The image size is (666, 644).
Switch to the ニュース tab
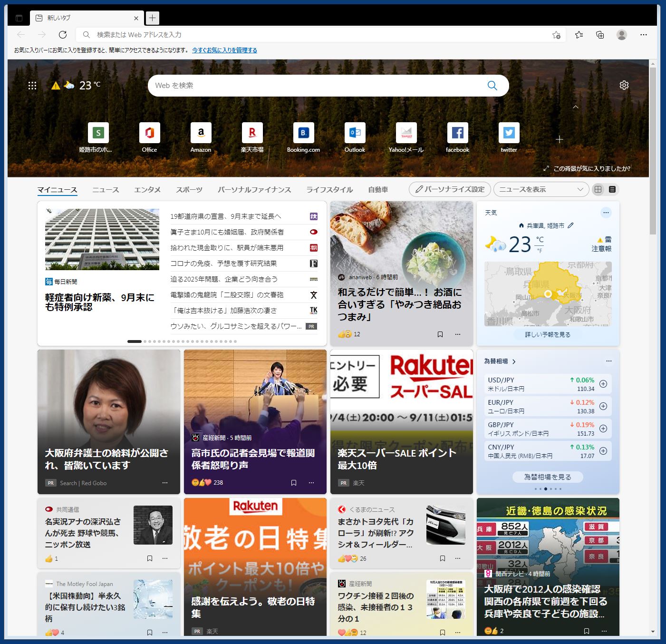coord(106,190)
